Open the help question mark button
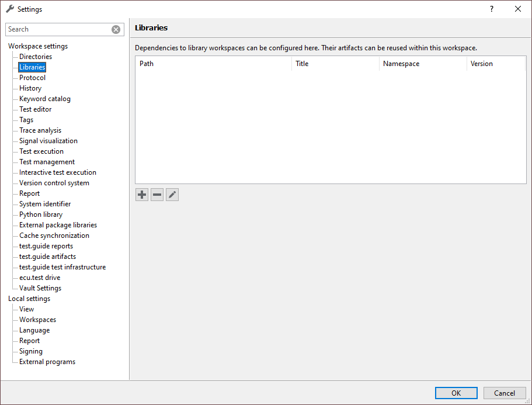 tap(492, 9)
